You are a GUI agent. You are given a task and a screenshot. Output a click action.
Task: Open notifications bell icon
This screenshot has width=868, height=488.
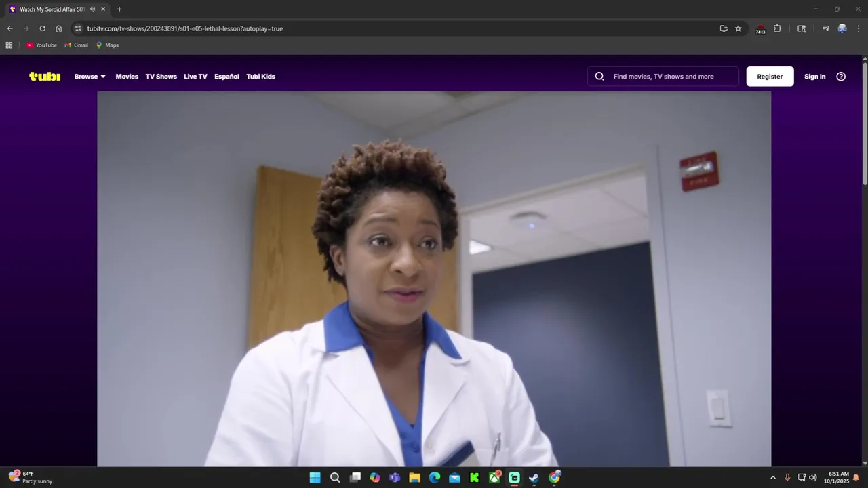click(856, 478)
